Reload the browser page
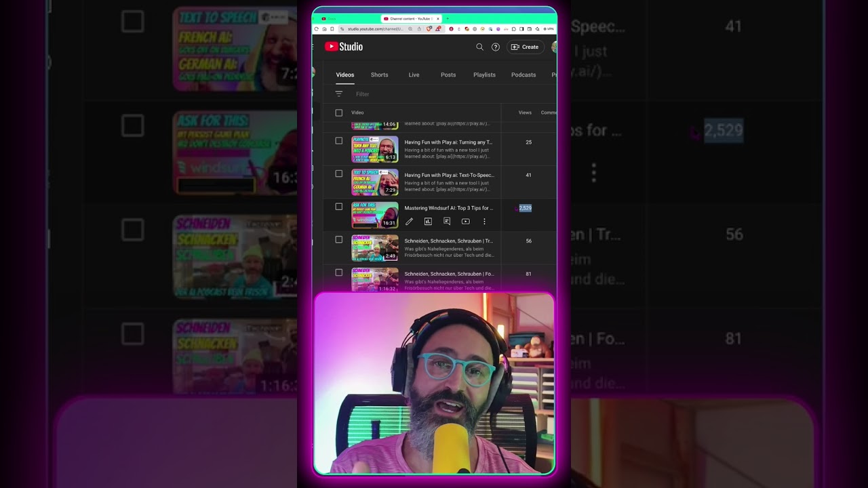 click(x=317, y=29)
